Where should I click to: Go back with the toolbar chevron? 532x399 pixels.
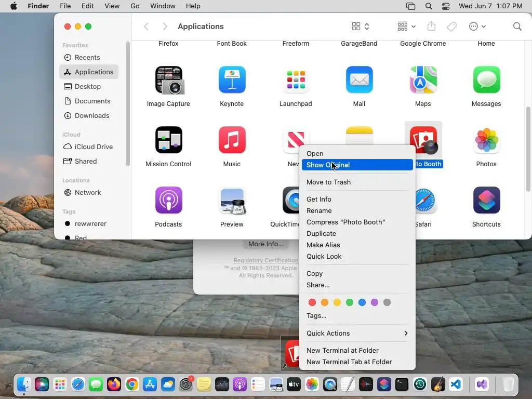(146, 26)
